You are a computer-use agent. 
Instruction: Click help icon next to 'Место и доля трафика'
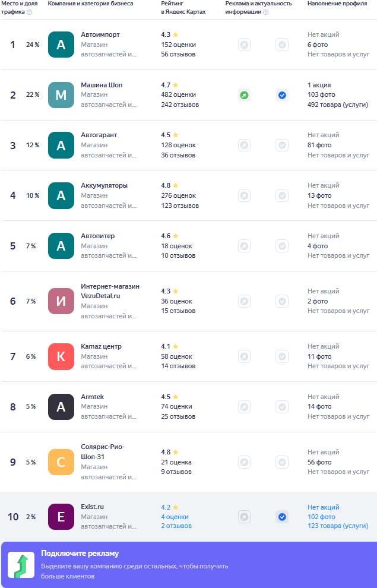click(x=30, y=12)
